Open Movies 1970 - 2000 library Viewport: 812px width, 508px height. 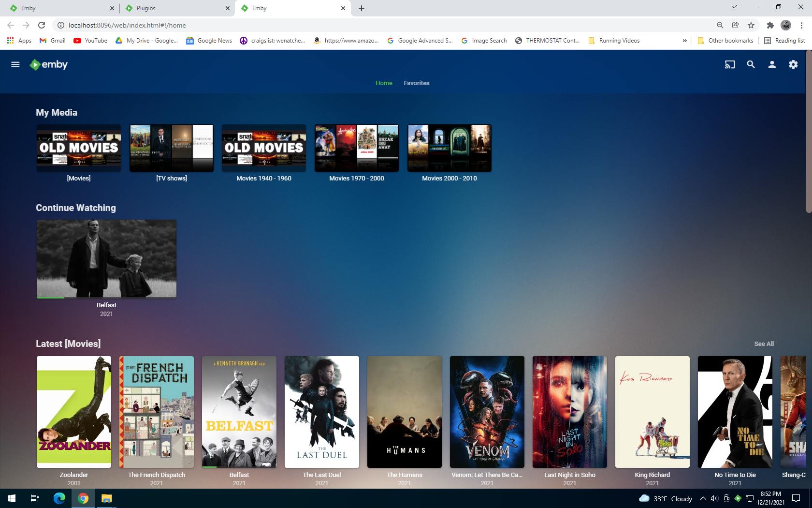(x=357, y=148)
